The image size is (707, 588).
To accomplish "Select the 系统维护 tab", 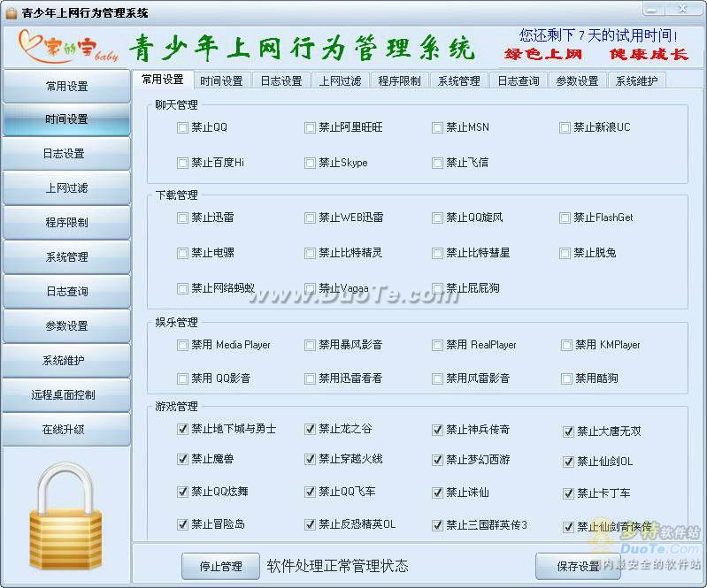I will click(x=637, y=81).
